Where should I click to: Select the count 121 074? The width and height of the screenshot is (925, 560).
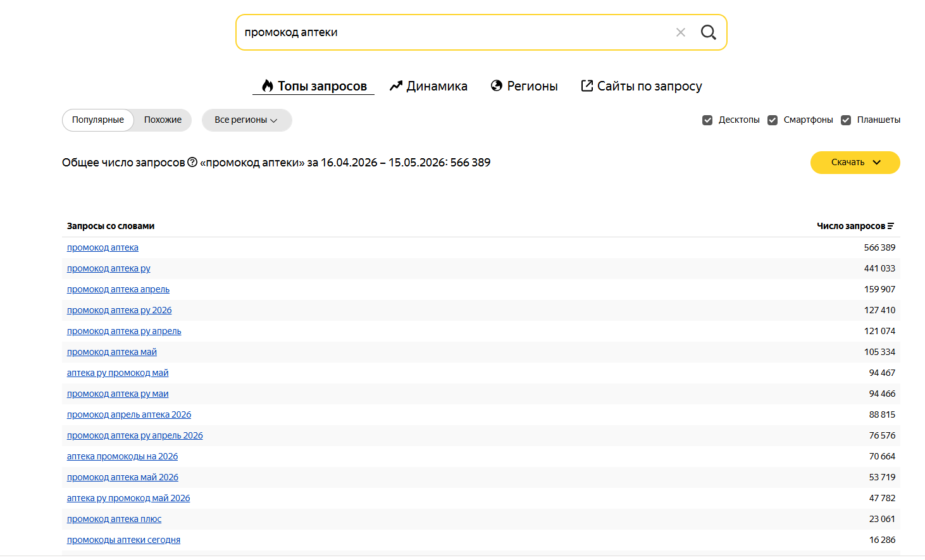click(x=879, y=331)
